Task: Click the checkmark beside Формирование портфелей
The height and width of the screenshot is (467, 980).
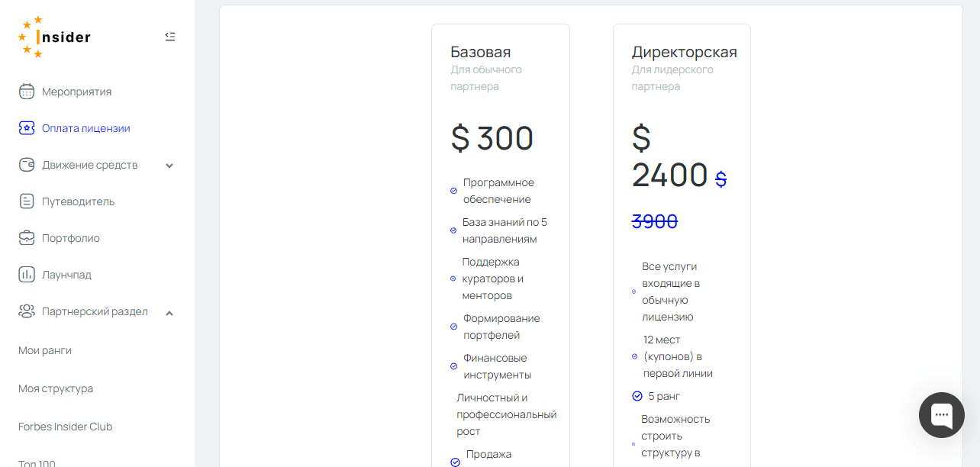Action: [454, 326]
